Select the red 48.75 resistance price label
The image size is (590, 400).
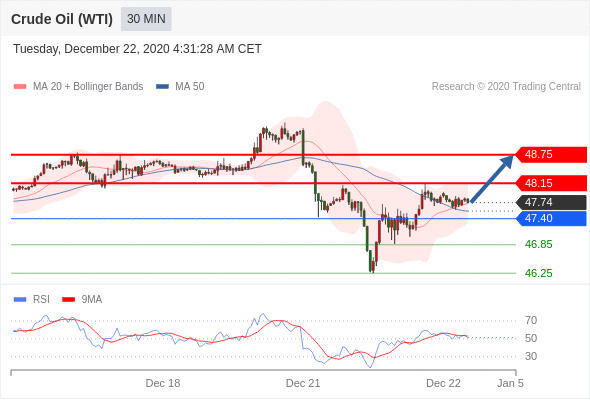coord(551,154)
